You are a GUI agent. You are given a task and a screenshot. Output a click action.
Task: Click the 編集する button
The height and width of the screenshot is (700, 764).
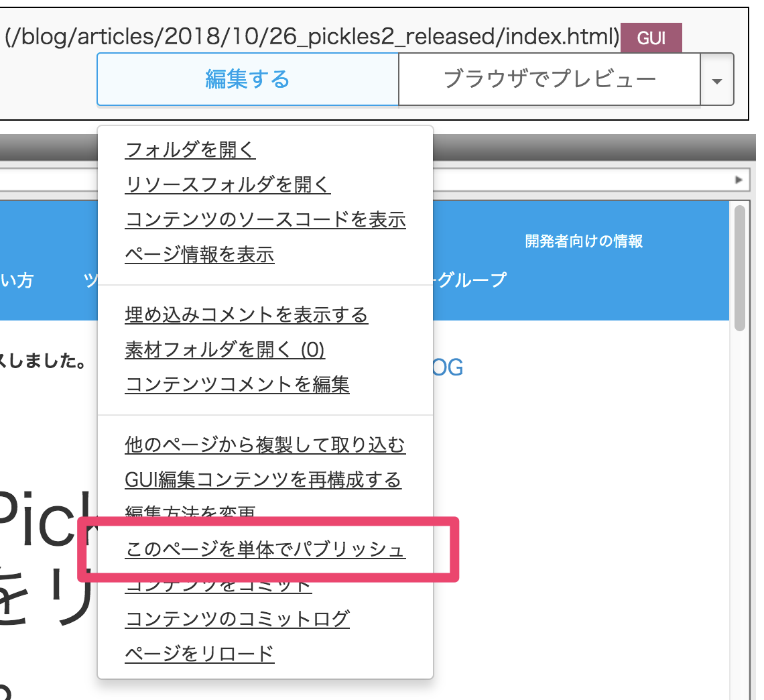(x=247, y=80)
